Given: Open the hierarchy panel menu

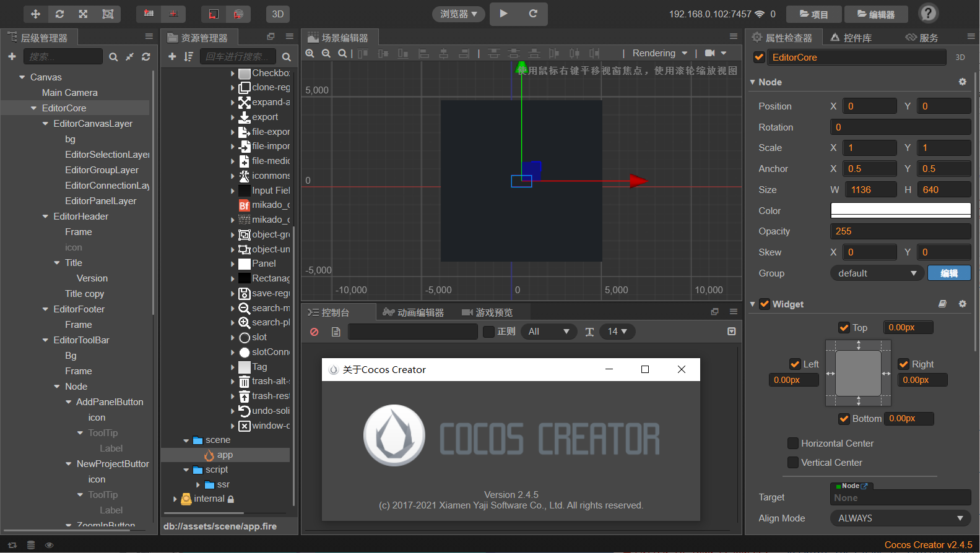Looking at the screenshot, I should pyautogui.click(x=149, y=36).
